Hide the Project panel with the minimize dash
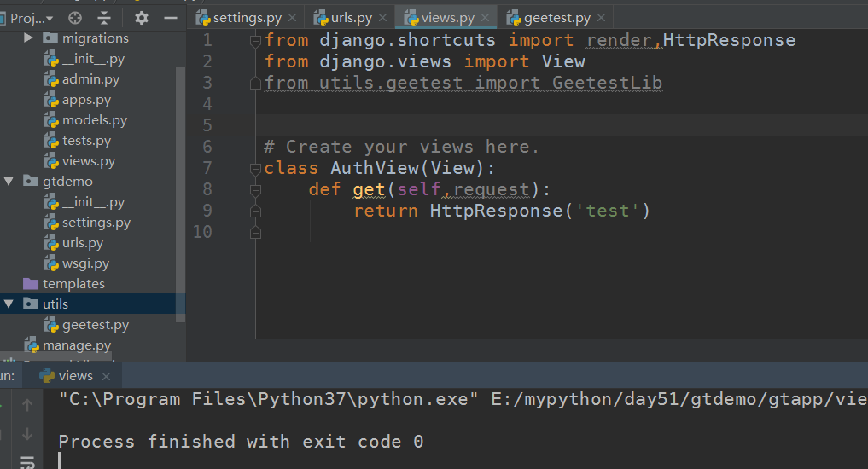Viewport: 868px width, 469px height. 170,18
